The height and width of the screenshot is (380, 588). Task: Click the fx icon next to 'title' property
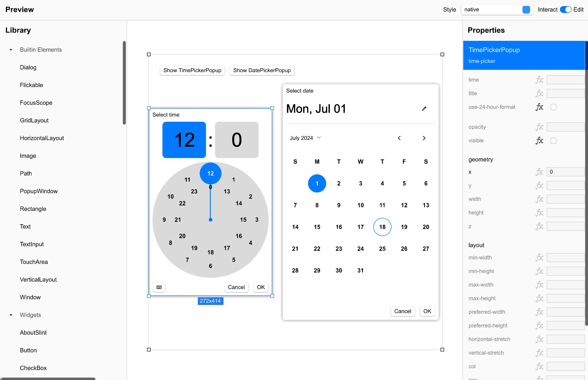pyautogui.click(x=539, y=93)
